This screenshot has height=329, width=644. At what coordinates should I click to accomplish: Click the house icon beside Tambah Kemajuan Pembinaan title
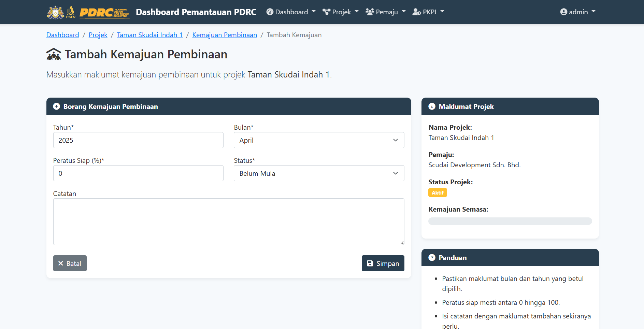point(53,54)
